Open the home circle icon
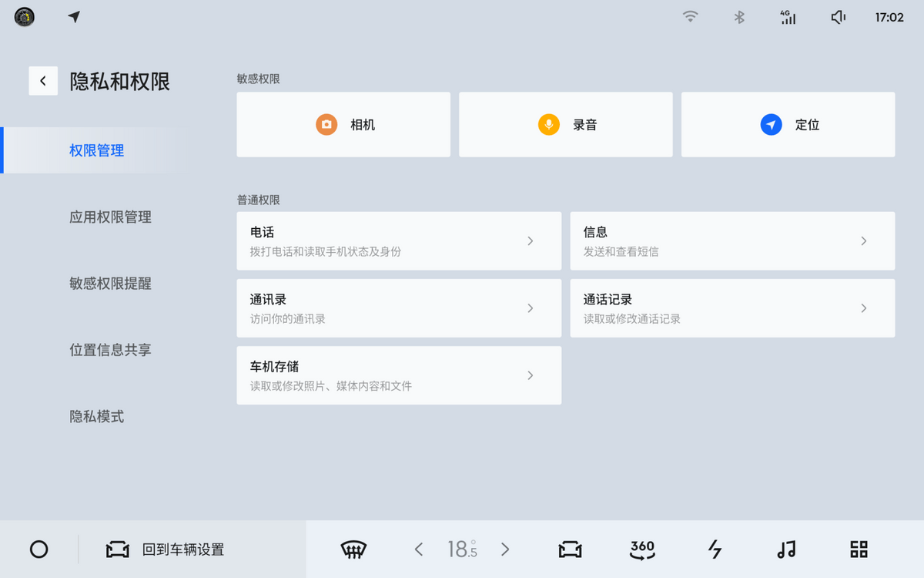Image resolution: width=924 pixels, height=578 pixels. 38,549
